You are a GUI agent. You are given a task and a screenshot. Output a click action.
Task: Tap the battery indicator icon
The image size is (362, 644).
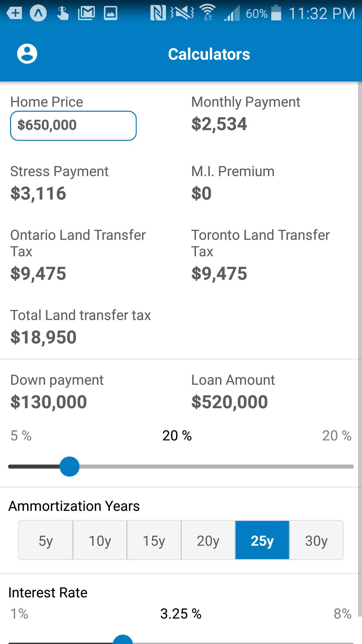pyautogui.click(x=276, y=13)
